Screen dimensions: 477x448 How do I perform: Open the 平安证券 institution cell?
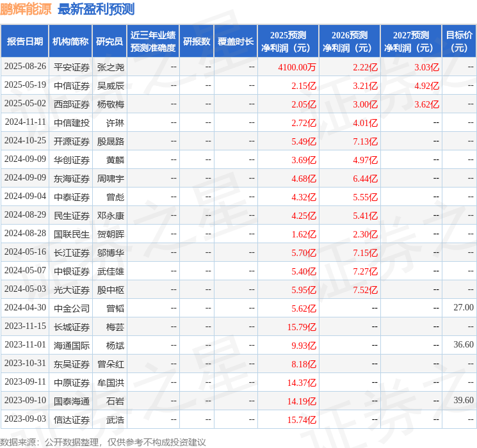point(71,67)
